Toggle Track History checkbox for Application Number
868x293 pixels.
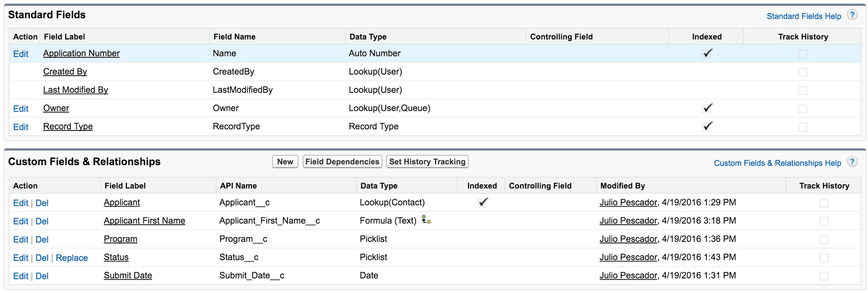[x=803, y=54]
